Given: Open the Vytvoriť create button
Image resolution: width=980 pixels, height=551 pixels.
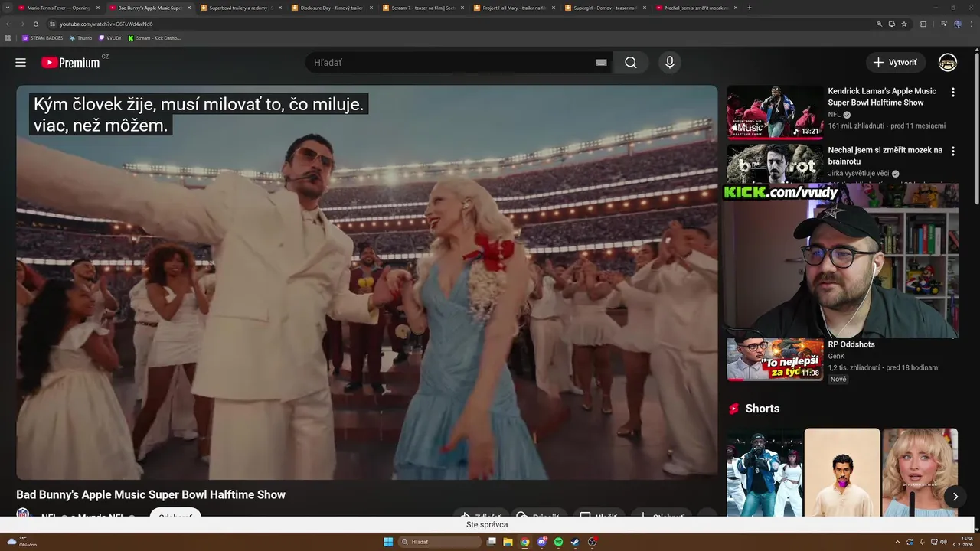Looking at the screenshot, I should coord(895,63).
